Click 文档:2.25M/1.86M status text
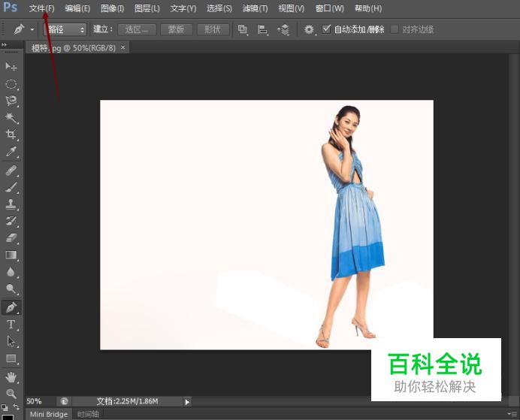The width and height of the screenshot is (520, 420). click(127, 401)
